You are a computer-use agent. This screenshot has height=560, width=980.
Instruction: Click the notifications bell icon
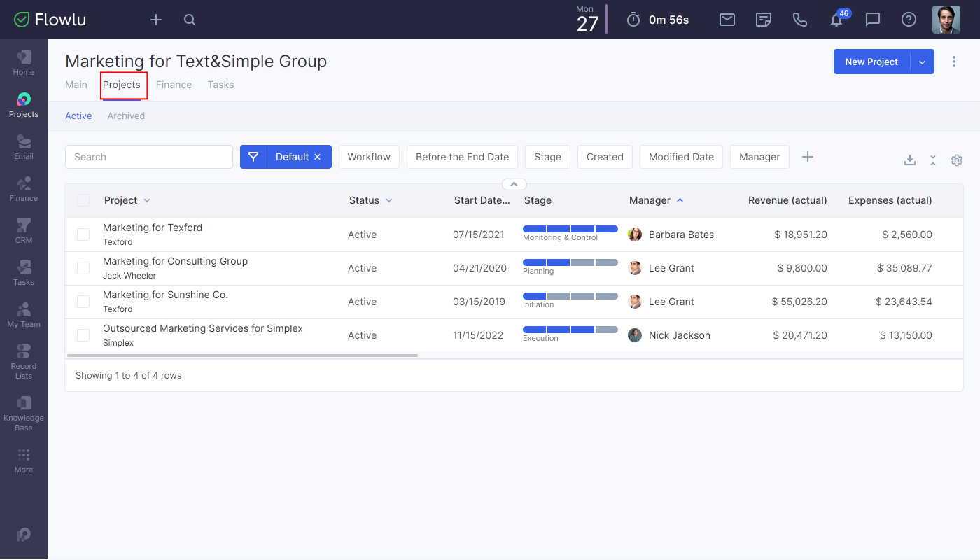(x=836, y=20)
